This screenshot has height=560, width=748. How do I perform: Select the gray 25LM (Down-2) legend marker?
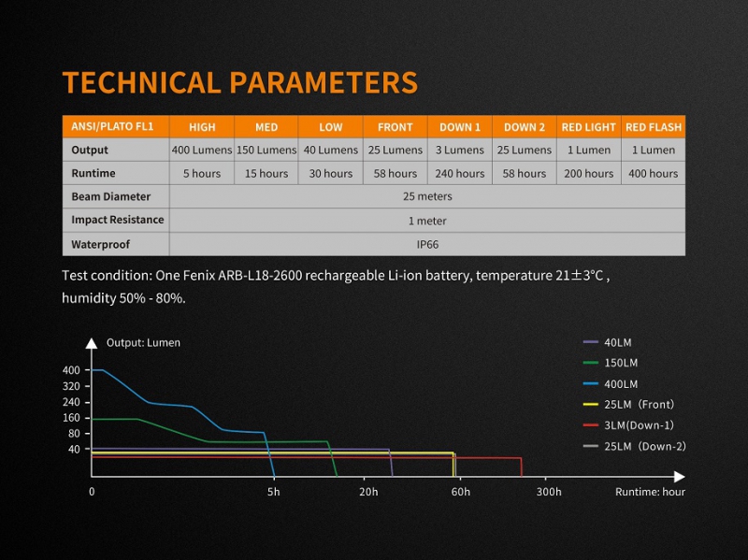click(590, 446)
